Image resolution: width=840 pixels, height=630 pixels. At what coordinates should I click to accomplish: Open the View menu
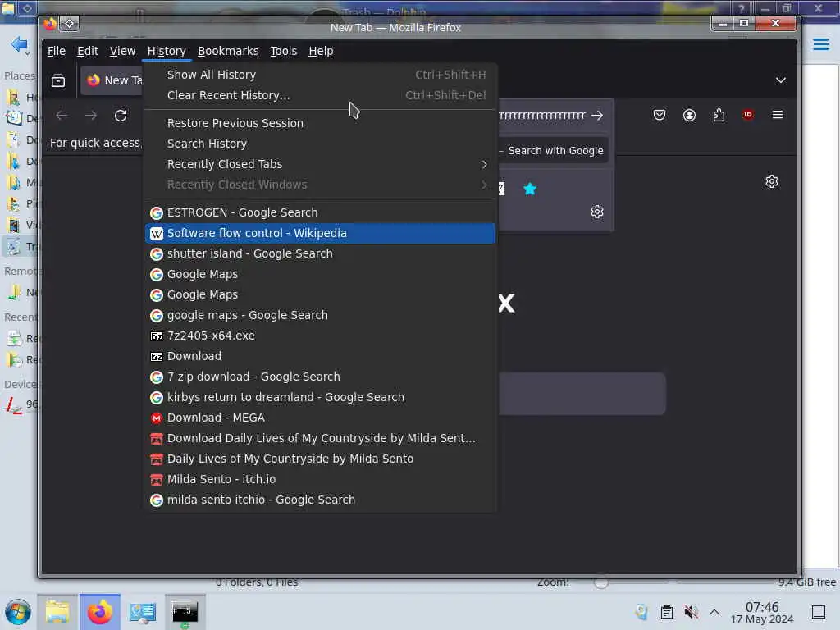tap(123, 51)
